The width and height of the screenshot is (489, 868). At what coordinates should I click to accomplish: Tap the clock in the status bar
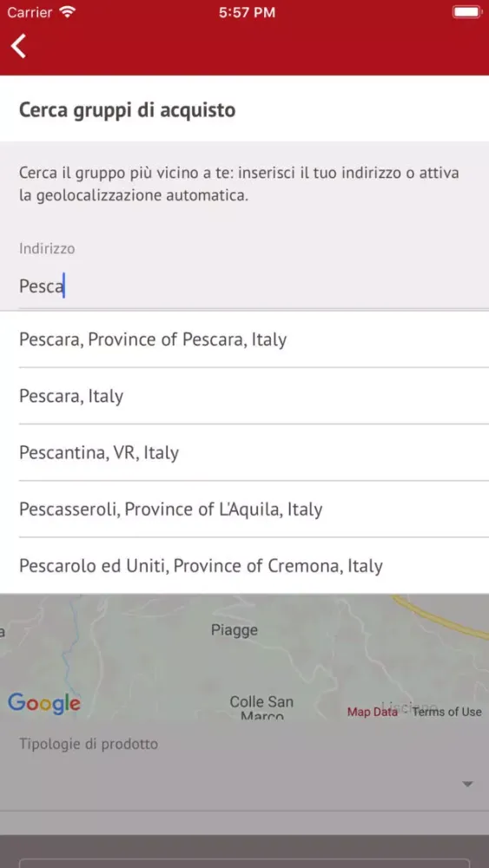247,13
